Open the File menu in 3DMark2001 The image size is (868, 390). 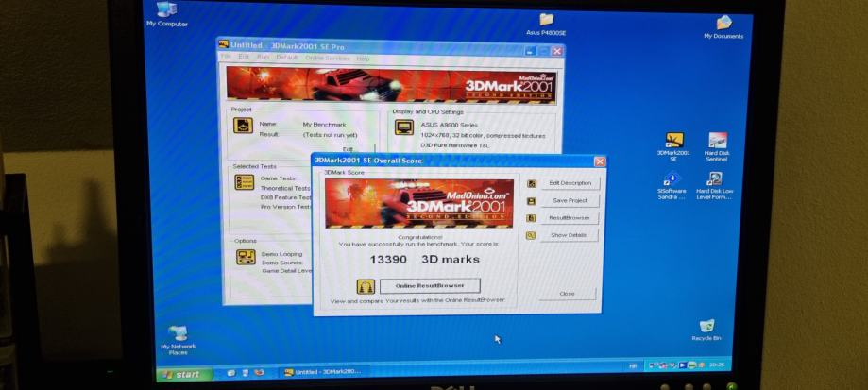point(226,58)
